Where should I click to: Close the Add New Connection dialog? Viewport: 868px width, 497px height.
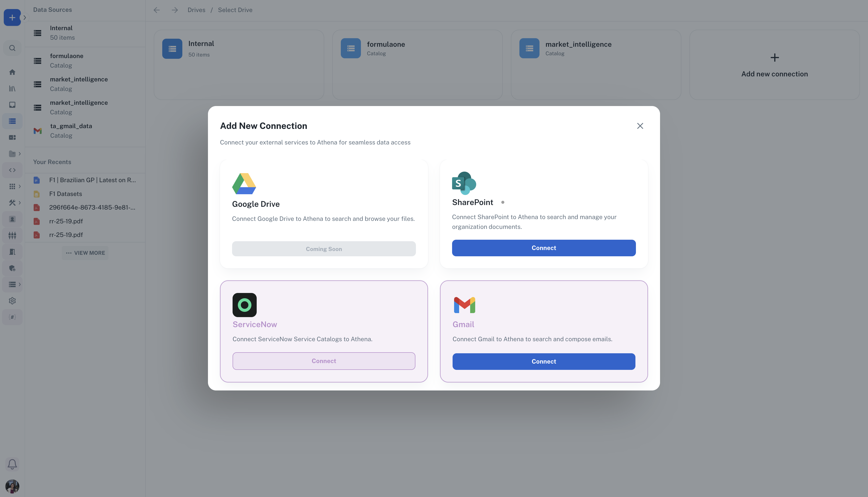point(640,126)
